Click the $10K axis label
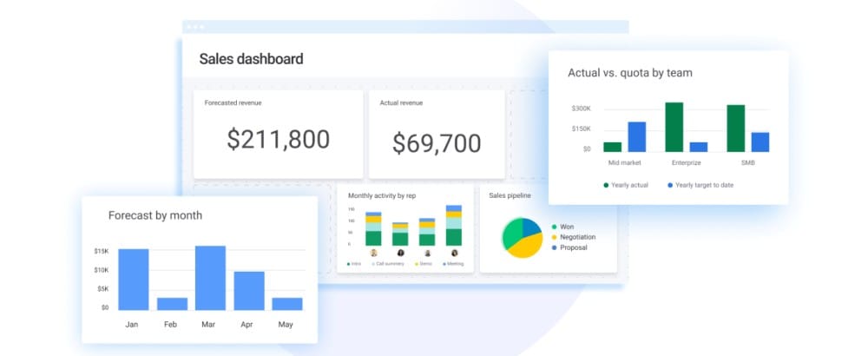Screen dimensions: 868x356 tap(102, 270)
